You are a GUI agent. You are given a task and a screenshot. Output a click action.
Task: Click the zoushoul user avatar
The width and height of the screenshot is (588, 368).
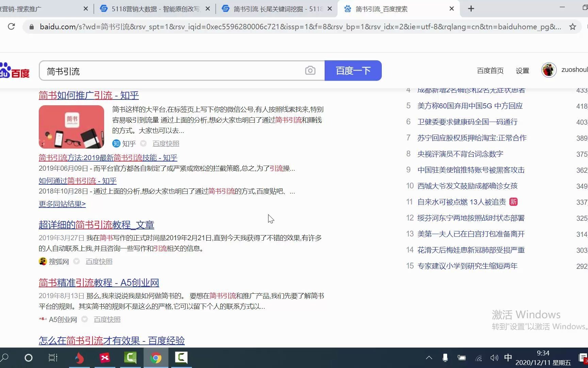[549, 70]
